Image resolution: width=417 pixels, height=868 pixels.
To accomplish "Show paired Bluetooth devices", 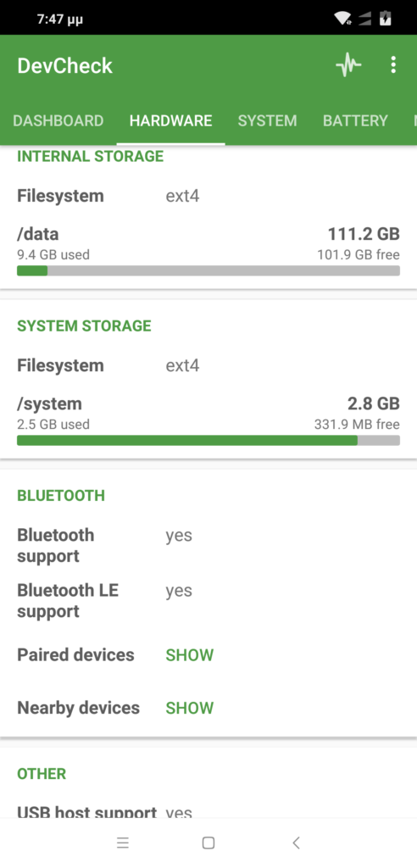I will (x=189, y=655).
